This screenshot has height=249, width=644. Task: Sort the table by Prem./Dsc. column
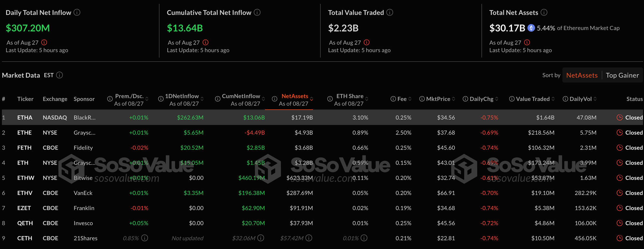pos(147,99)
